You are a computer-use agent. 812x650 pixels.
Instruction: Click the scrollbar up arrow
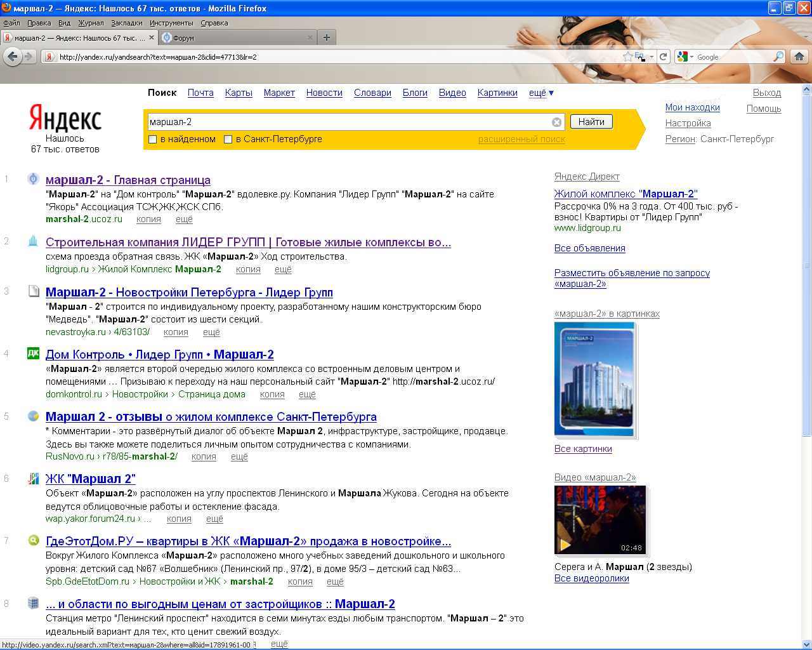[x=806, y=89]
